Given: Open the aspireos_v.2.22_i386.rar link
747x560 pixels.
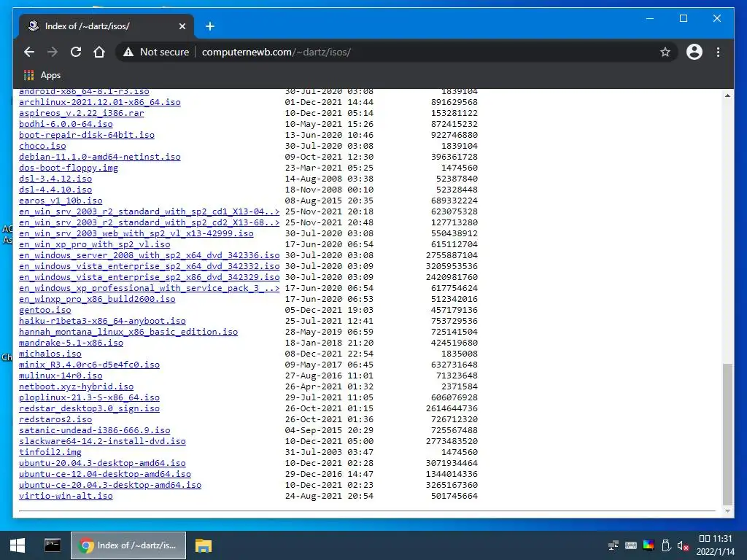Looking at the screenshot, I should tap(82, 113).
